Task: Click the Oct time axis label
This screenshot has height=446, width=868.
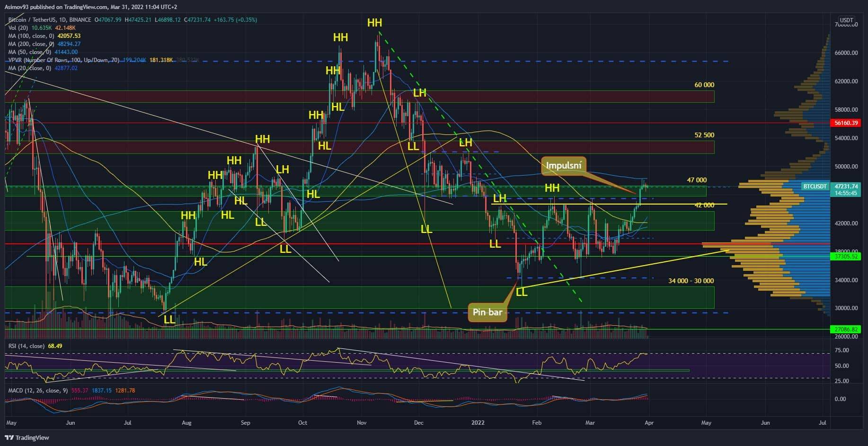Action: click(x=302, y=423)
